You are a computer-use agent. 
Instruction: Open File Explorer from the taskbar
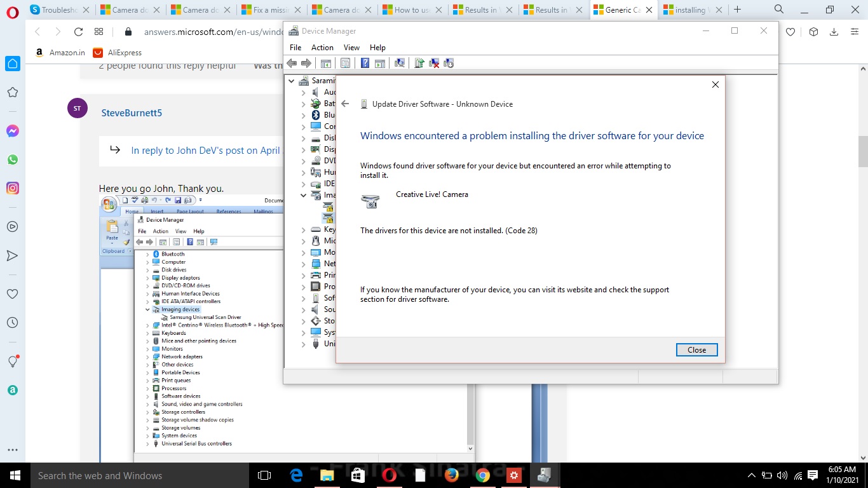tap(327, 475)
